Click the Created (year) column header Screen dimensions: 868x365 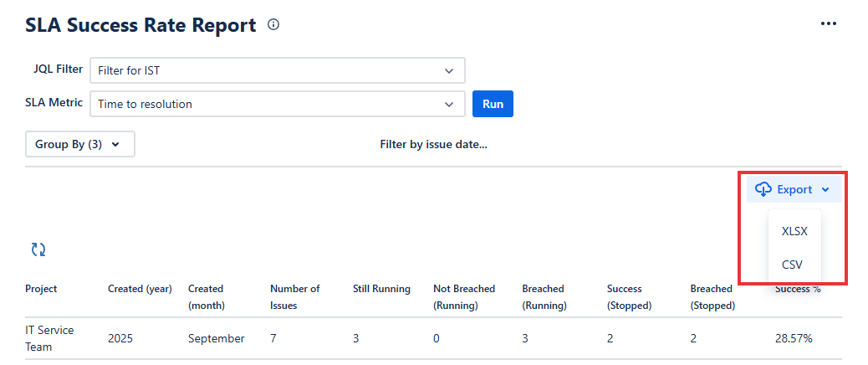coord(140,289)
